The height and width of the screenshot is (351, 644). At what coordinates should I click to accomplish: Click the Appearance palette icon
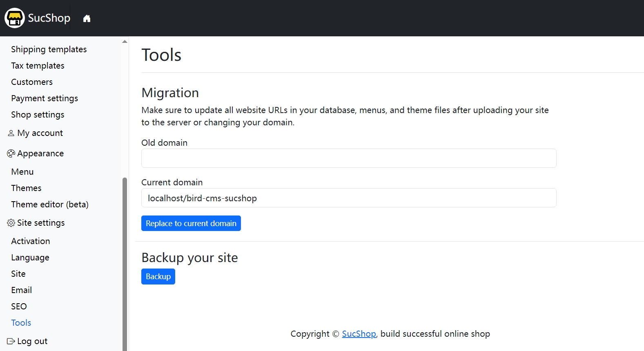click(x=11, y=153)
